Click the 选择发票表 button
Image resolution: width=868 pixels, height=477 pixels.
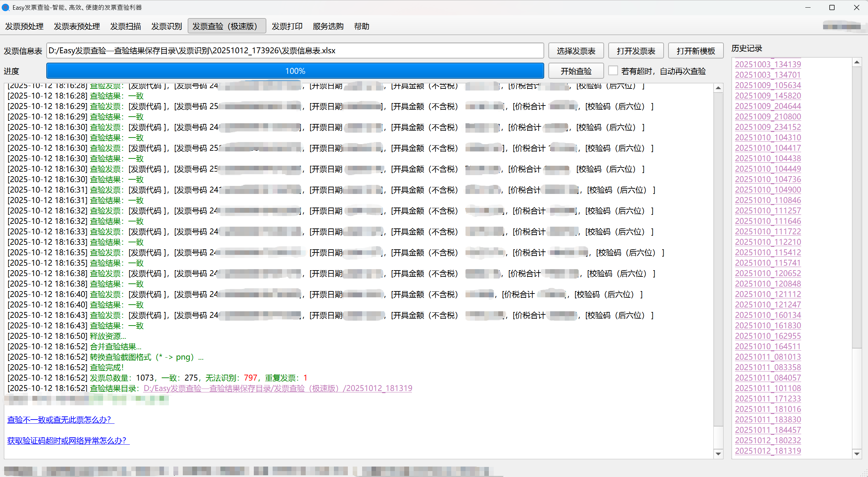(576, 51)
